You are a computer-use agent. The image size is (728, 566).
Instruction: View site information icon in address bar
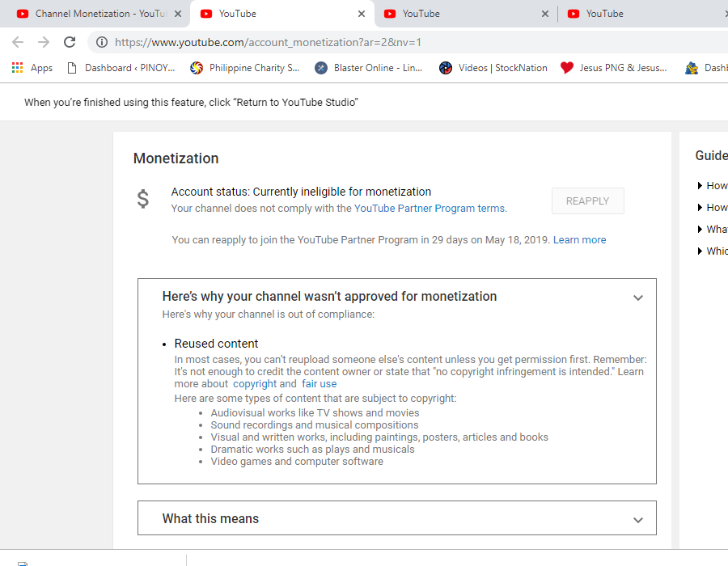coord(102,42)
